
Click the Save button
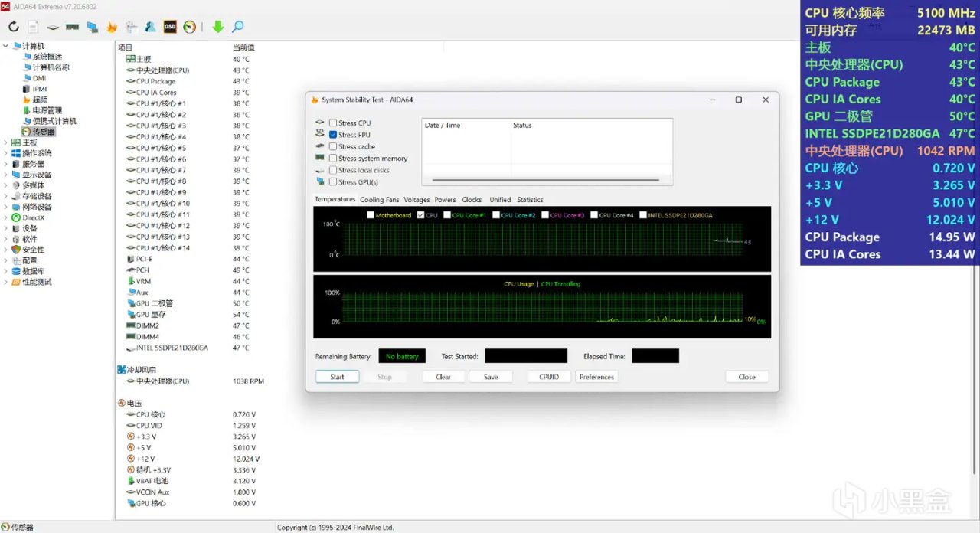coord(491,377)
